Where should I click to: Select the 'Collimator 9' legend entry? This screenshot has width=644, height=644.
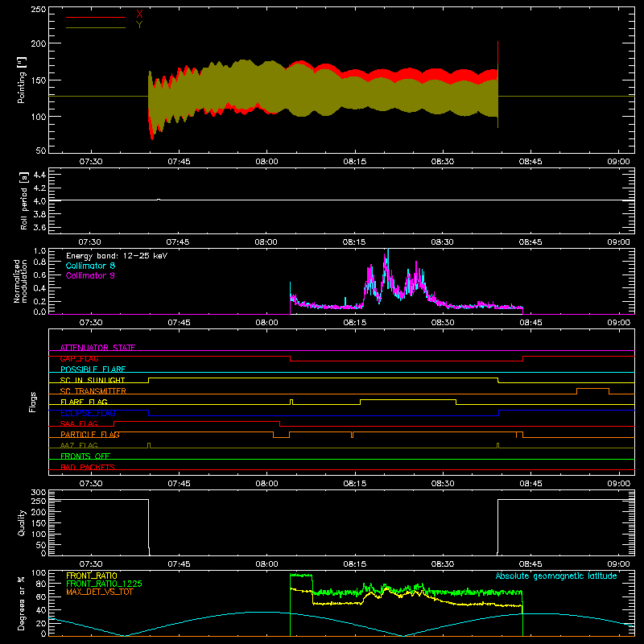(90, 275)
